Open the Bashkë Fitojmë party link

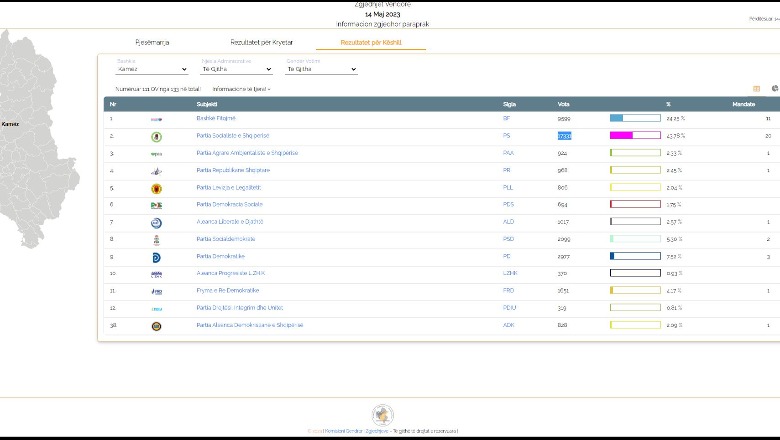tap(216, 118)
